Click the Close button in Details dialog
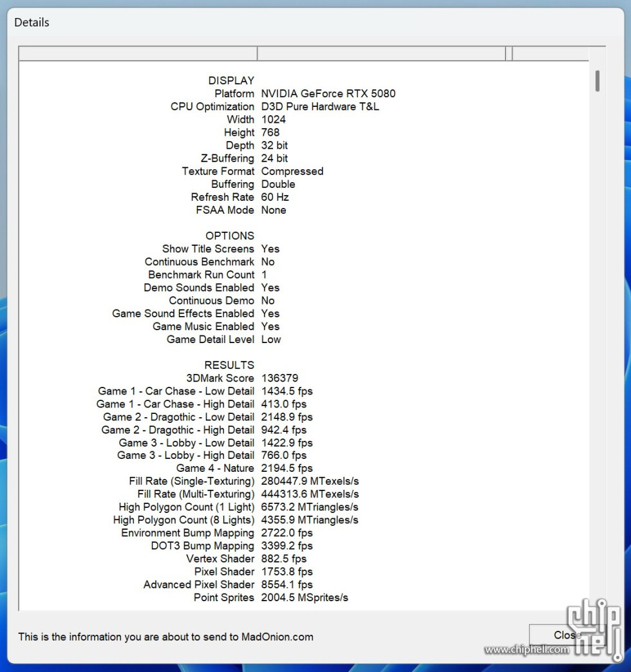The height and width of the screenshot is (672, 631). 567,635
